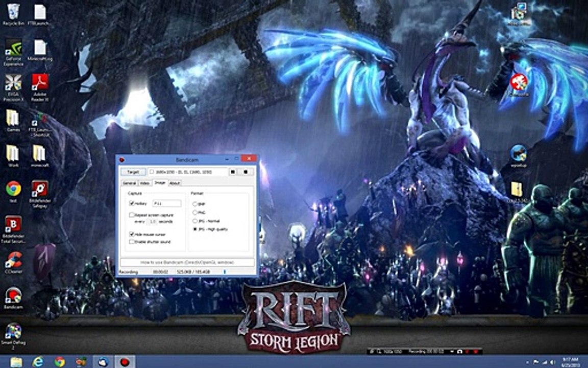Click Bandicam's stop recording button
The width and height of the screenshot is (588, 368).
246,172
